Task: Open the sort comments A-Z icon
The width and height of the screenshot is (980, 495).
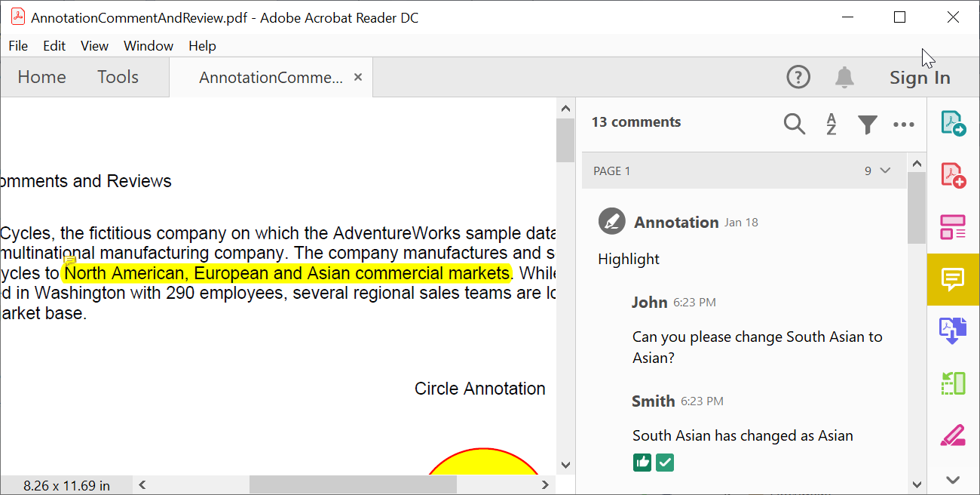Action: click(831, 124)
